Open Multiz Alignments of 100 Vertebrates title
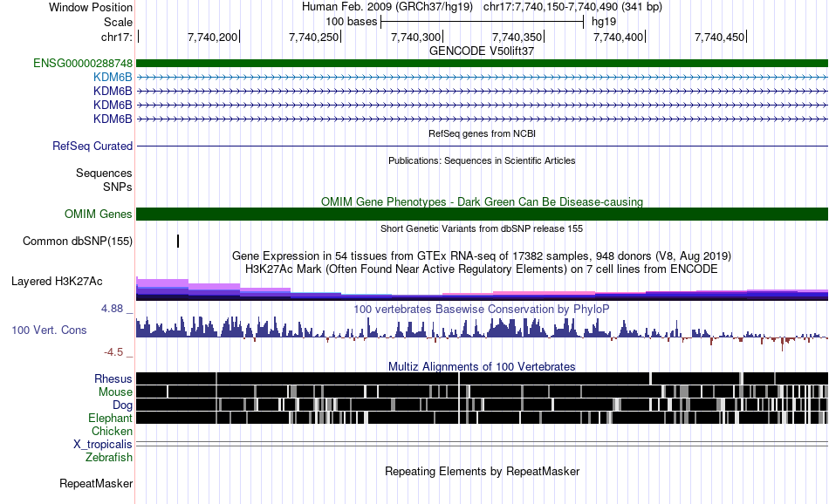 tap(482, 366)
